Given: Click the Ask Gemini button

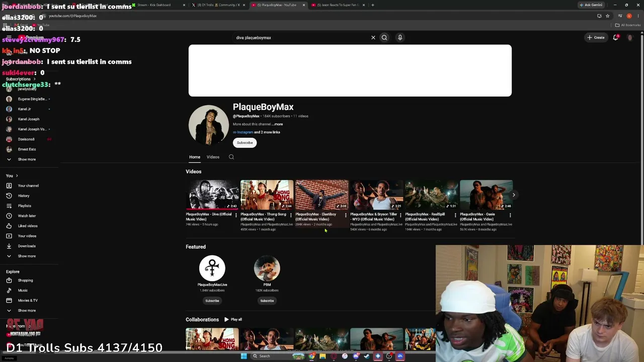Looking at the screenshot, I should 591,5.
